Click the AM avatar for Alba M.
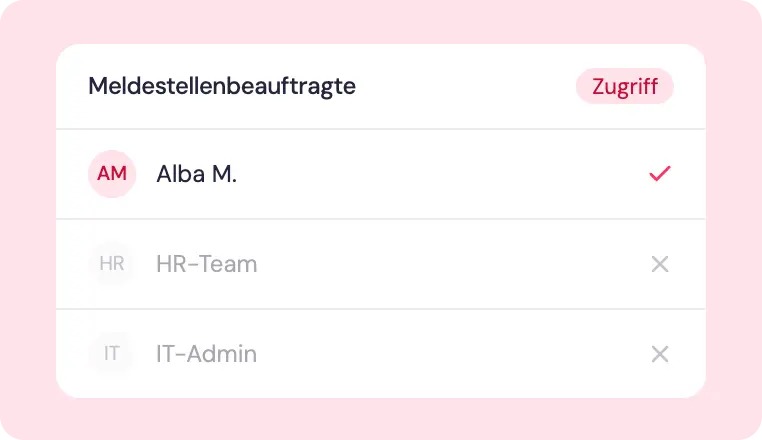The height and width of the screenshot is (440, 762). (112, 174)
